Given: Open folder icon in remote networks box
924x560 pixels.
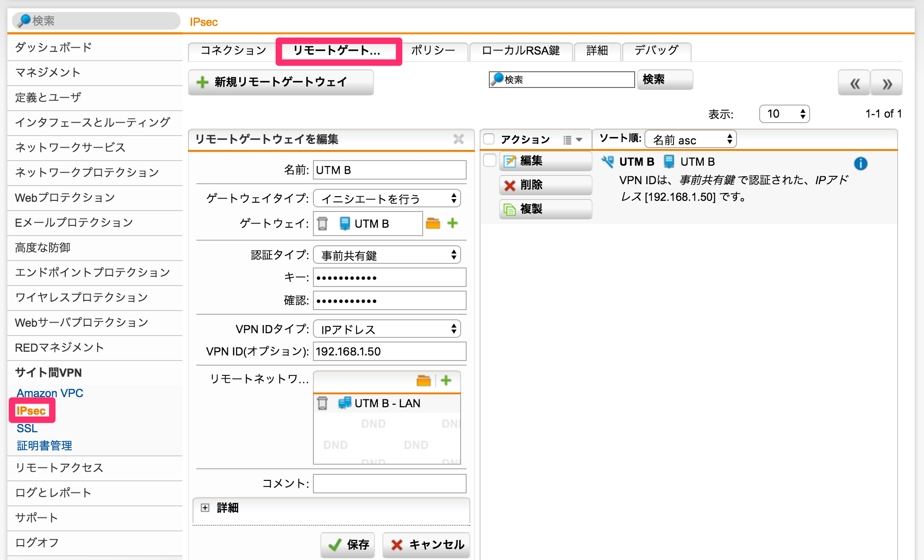Looking at the screenshot, I should 424,380.
